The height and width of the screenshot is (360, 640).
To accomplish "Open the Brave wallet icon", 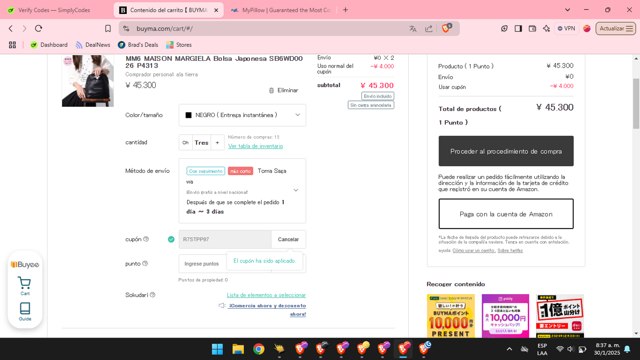I will [x=532, y=29].
